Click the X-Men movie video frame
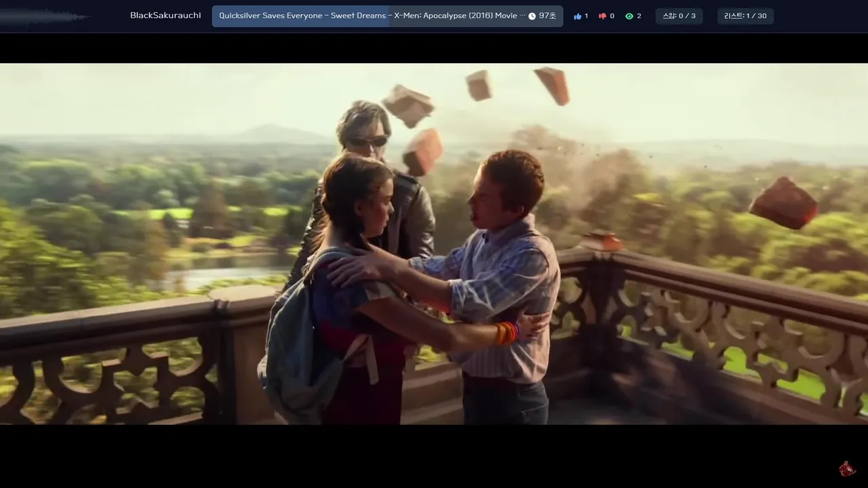 434,244
